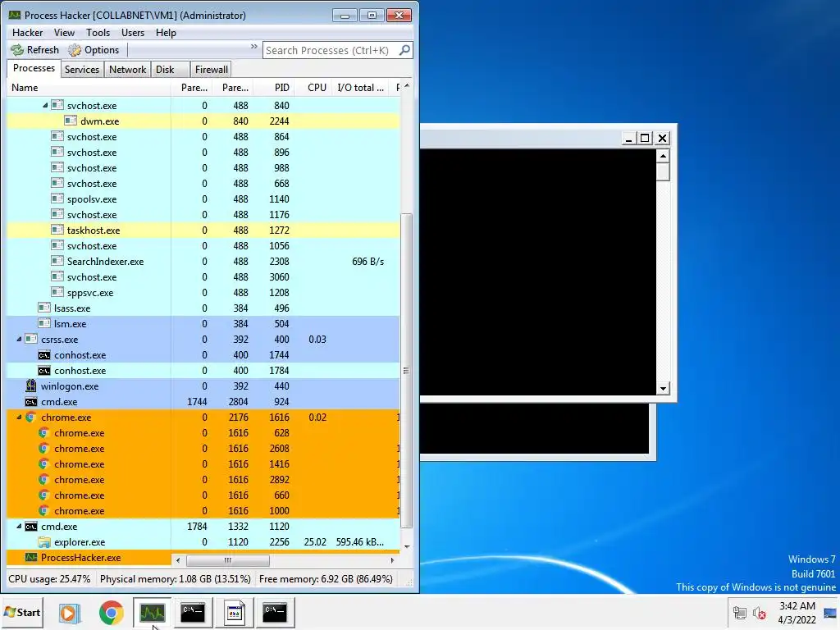Select the svchost.exe row with PID 3060
The width and height of the screenshot is (840, 630).
pyautogui.click(x=203, y=277)
